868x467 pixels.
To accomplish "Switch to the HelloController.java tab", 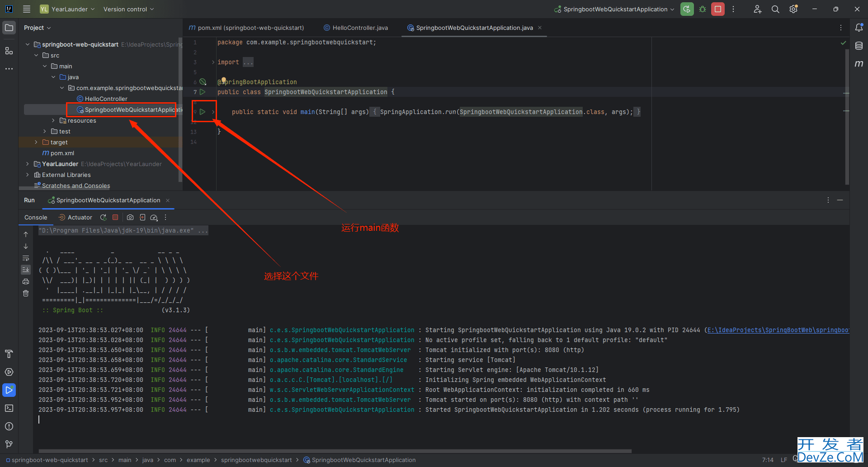I will pyautogui.click(x=356, y=28).
